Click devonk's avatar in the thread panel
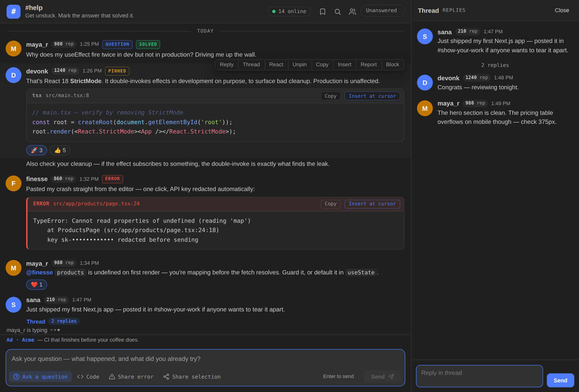 click(x=425, y=82)
